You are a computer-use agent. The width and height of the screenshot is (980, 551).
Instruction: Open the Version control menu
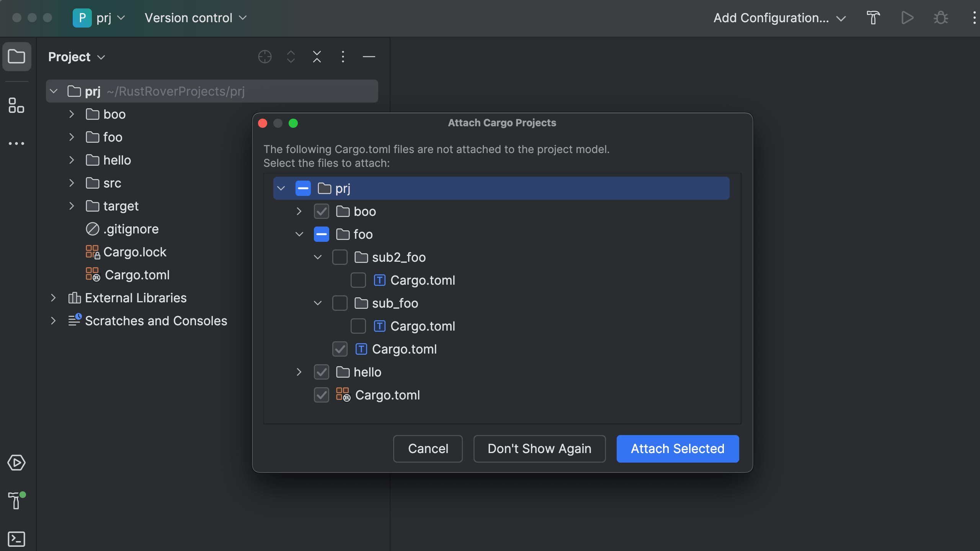point(195,18)
